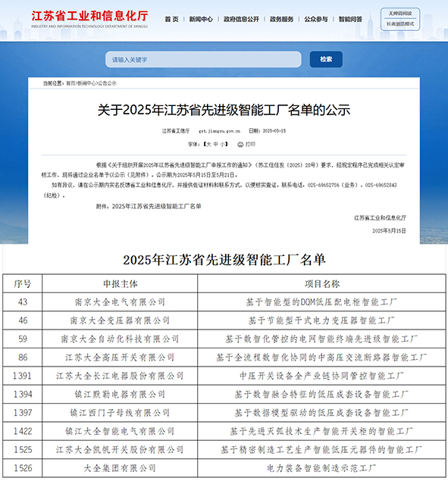Open the 公众参与 menu item
This screenshot has height=484, width=448.
tap(316, 19)
